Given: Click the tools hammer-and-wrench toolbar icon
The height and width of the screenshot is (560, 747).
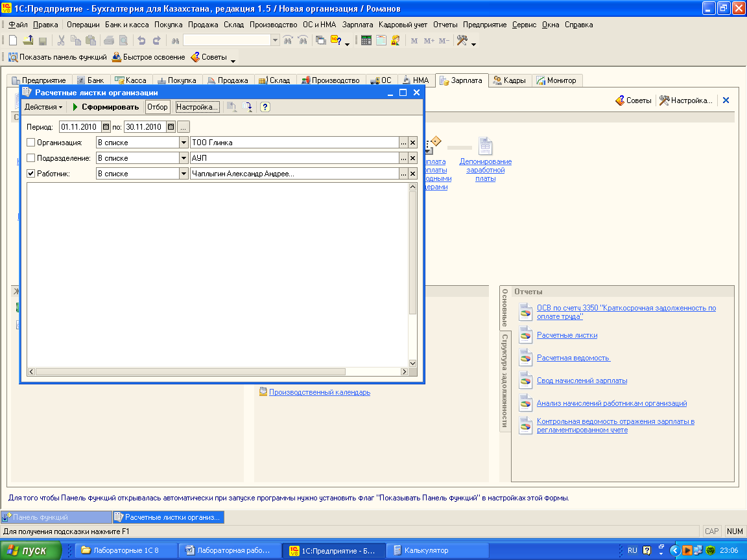Looking at the screenshot, I should tap(462, 40).
